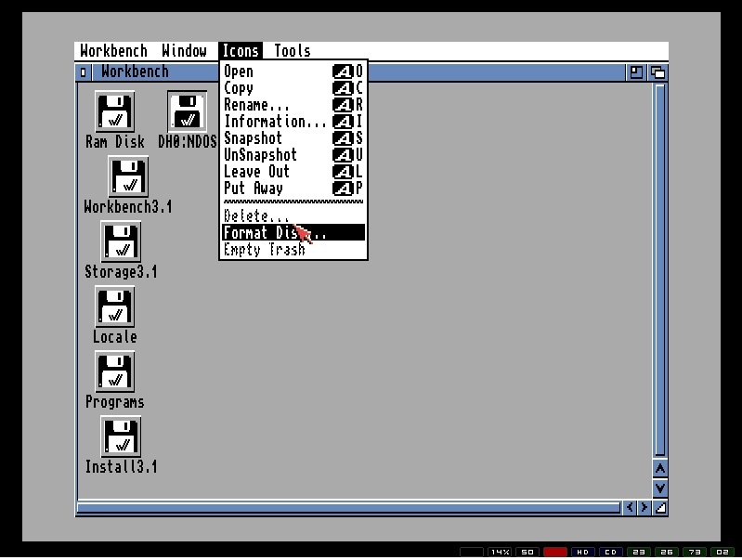Choose Open from Icons menu
This screenshot has width=742, height=560.
tap(293, 72)
